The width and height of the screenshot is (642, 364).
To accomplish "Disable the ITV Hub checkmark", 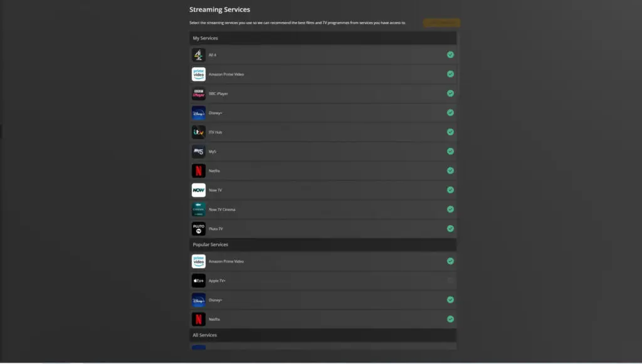I will click(450, 132).
